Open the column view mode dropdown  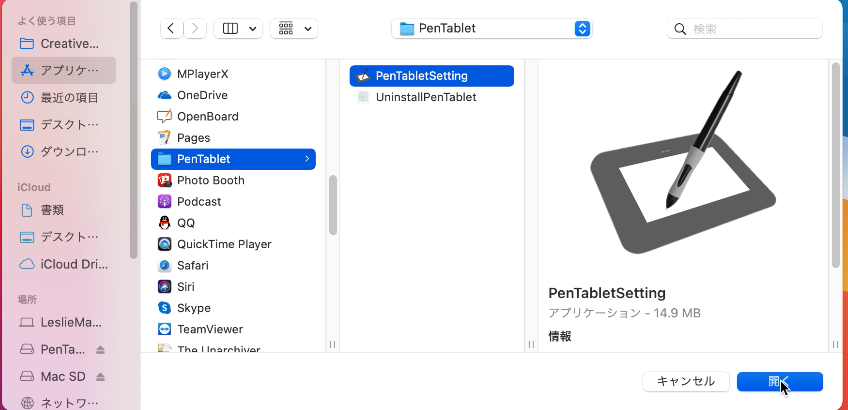tap(238, 29)
